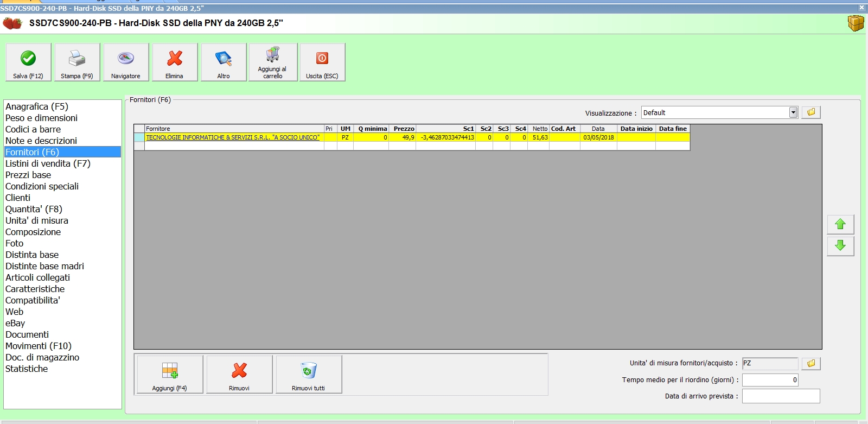
Task: Go to Codici a barre section
Action: 62,129
